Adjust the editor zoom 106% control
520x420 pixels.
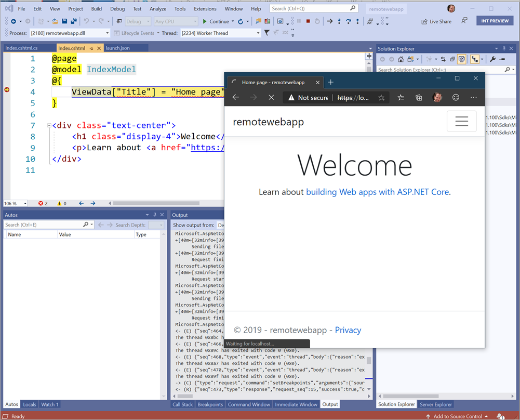coord(14,203)
